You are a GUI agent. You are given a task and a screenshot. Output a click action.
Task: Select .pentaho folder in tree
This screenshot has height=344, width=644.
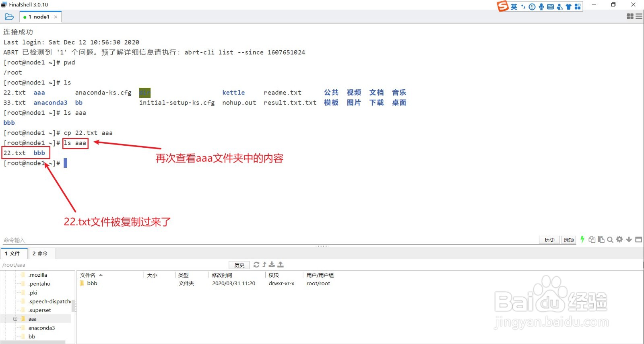tap(39, 284)
